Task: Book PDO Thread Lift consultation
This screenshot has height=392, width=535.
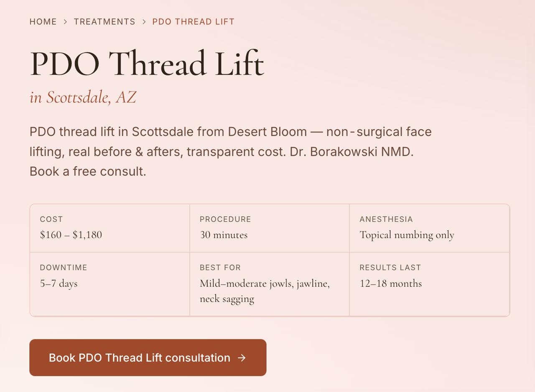Action: coord(148,358)
